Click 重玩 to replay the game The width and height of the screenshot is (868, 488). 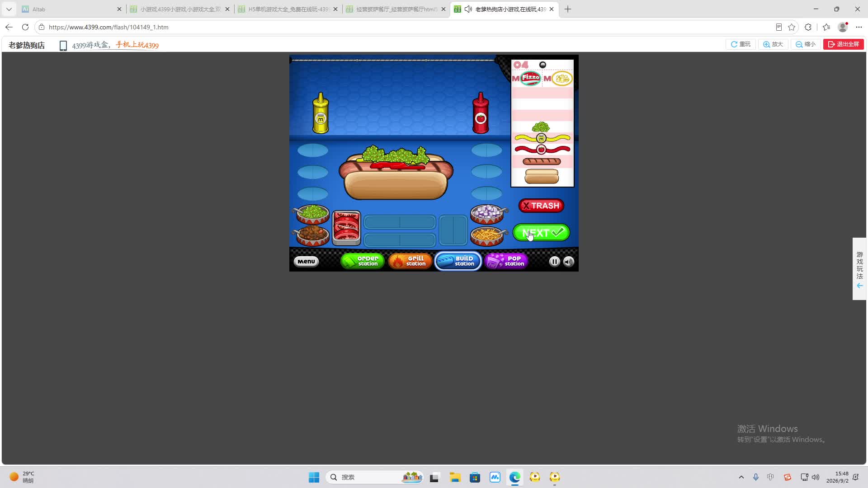pos(741,44)
